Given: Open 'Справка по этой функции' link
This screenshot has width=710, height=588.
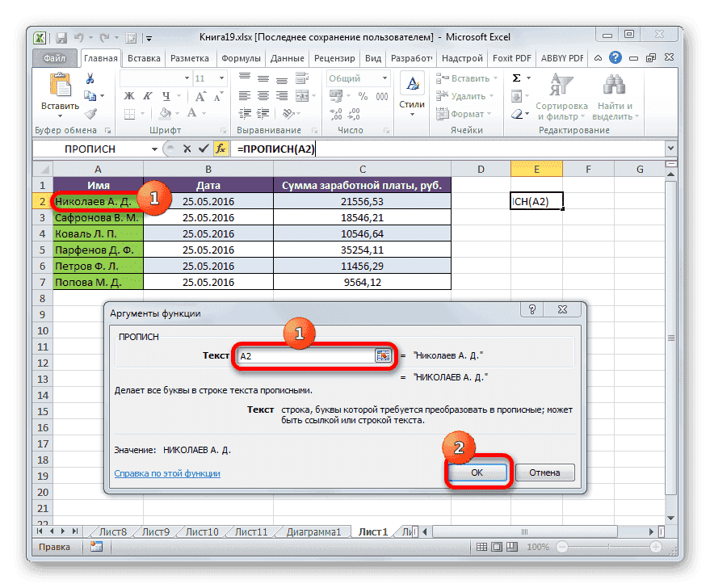Looking at the screenshot, I should pyautogui.click(x=167, y=474).
